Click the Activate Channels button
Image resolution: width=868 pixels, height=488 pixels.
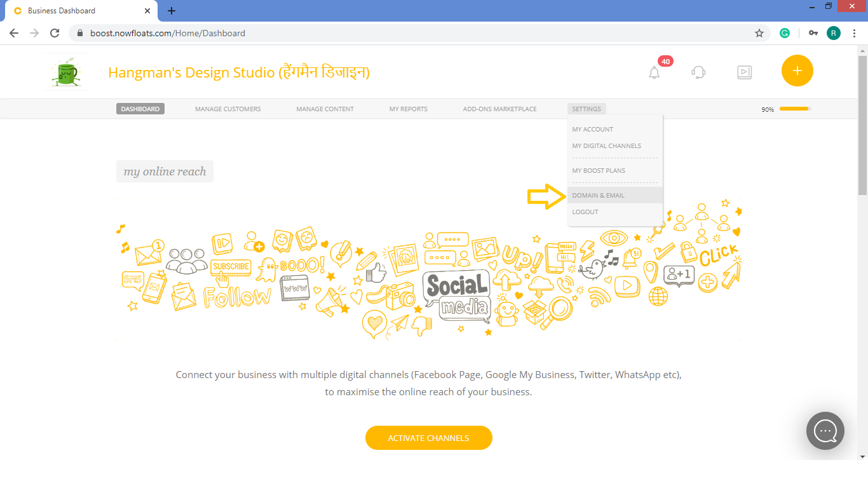429,438
